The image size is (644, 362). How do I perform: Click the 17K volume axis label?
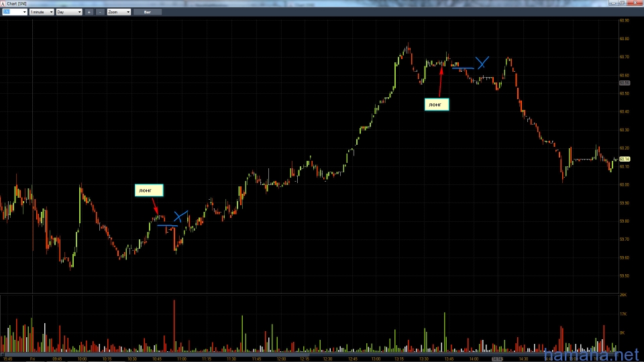623,314
